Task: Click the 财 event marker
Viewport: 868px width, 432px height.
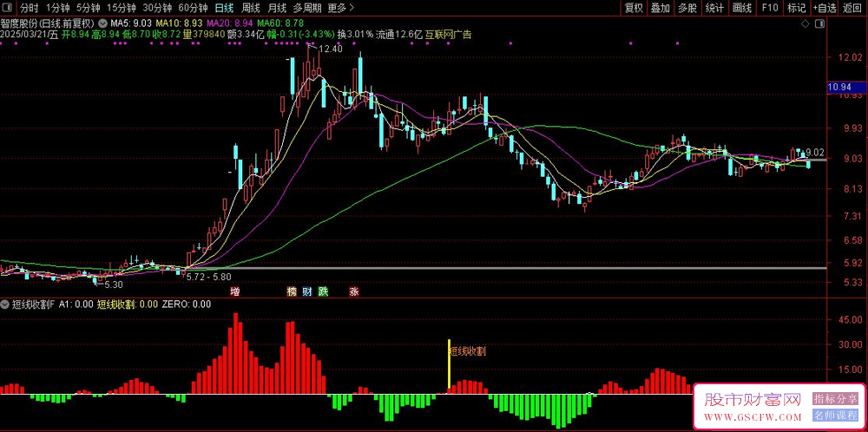Action: pyautogui.click(x=307, y=291)
